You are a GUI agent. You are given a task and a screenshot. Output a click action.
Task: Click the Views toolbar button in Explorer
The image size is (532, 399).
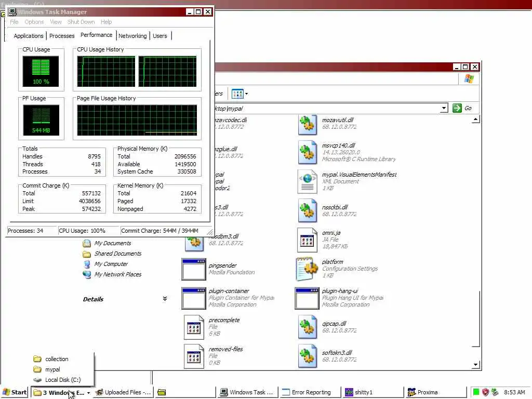click(x=240, y=94)
